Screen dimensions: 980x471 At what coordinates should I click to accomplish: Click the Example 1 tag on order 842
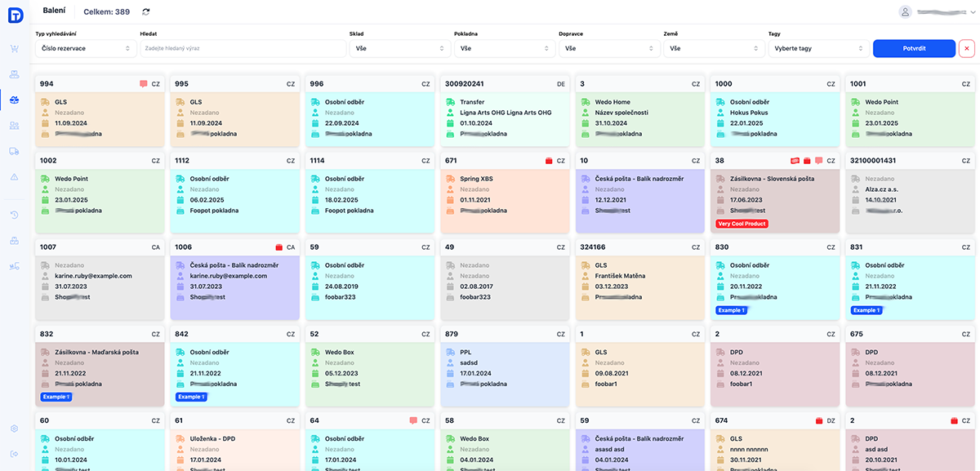pyautogui.click(x=191, y=397)
